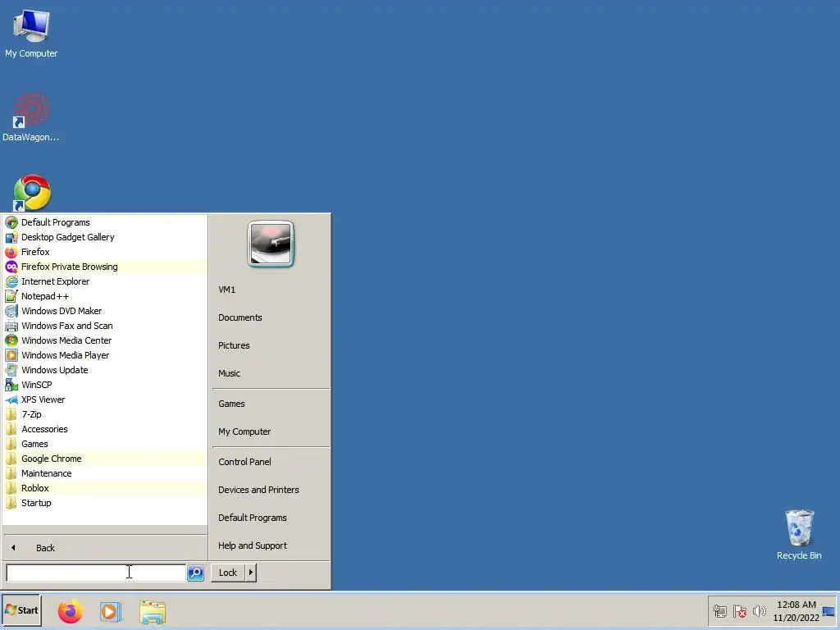Open My Computer desktop icon
Screen dimensions: 840x630
31,33
